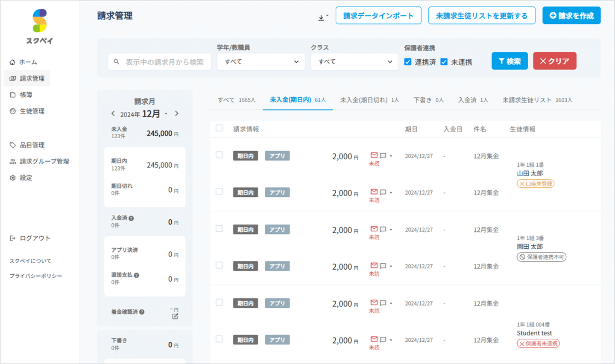Toggle the select-all checkbox in table header
615x364 pixels.
219,128
